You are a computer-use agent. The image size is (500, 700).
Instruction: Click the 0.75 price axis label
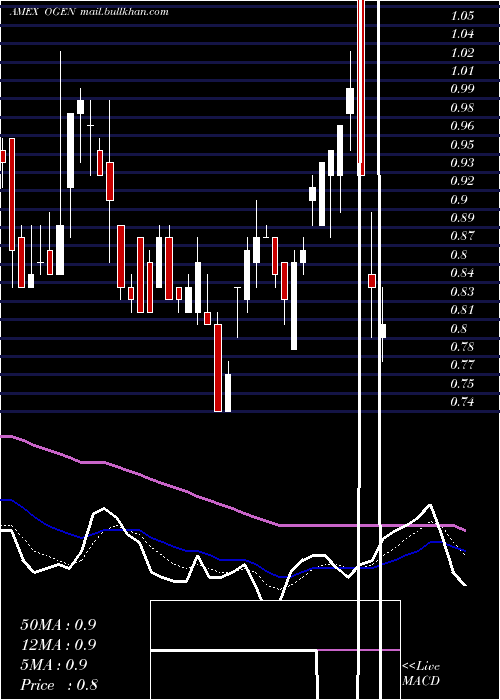pyautogui.click(x=462, y=384)
